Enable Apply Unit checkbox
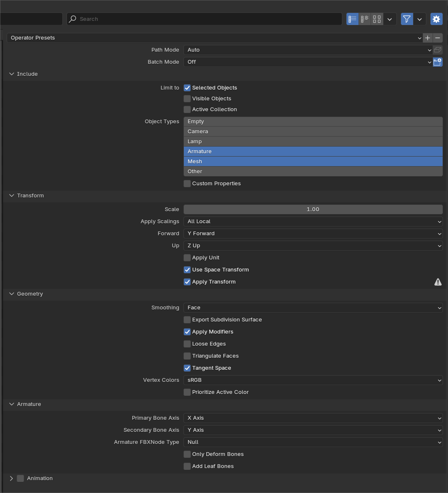 pyautogui.click(x=187, y=258)
